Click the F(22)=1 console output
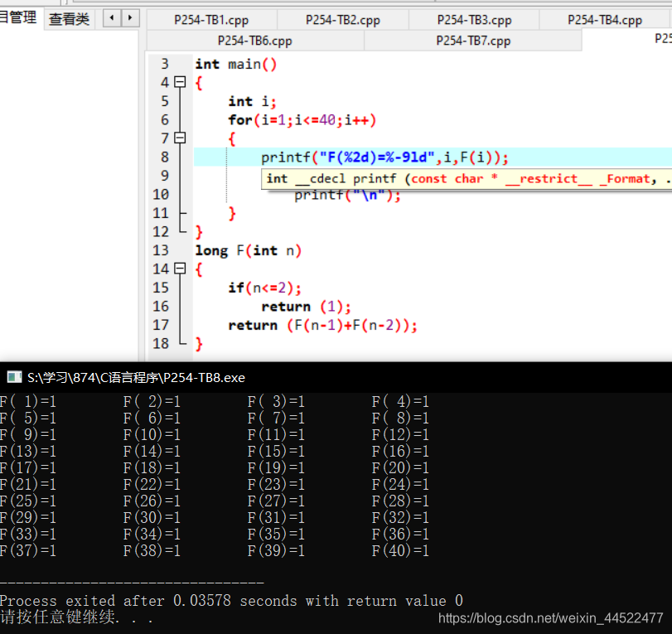 [152, 484]
